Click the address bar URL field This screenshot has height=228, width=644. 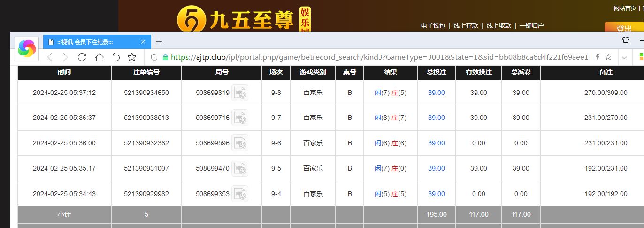379,57
